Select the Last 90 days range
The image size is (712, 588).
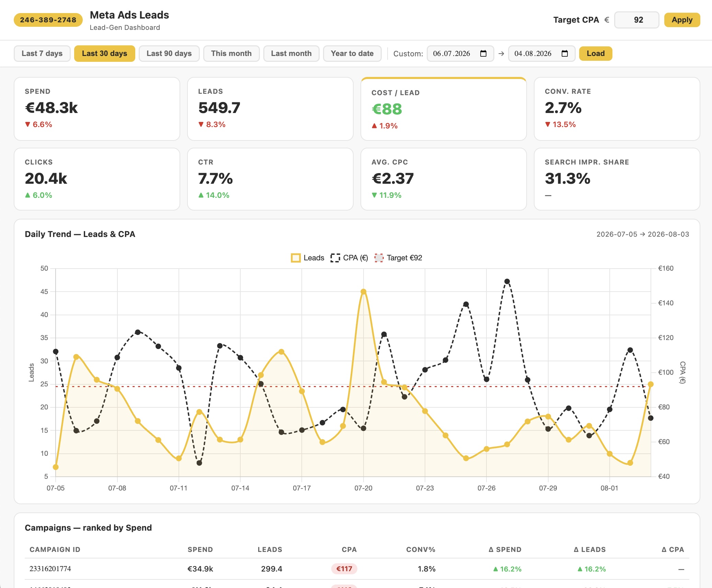[169, 54]
